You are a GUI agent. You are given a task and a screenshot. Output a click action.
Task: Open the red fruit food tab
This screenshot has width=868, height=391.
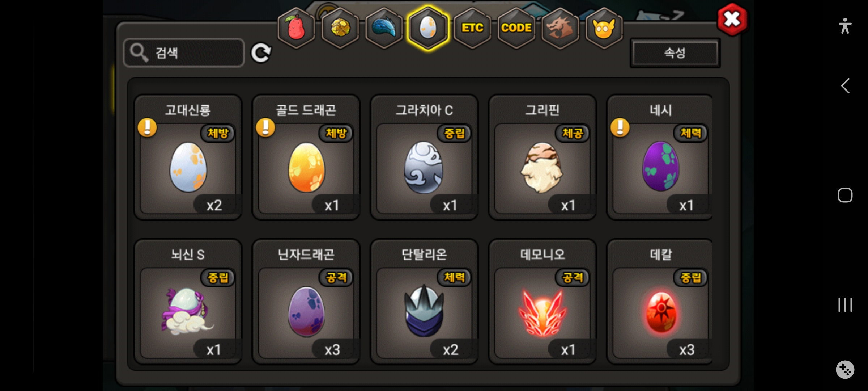point(296,28)
